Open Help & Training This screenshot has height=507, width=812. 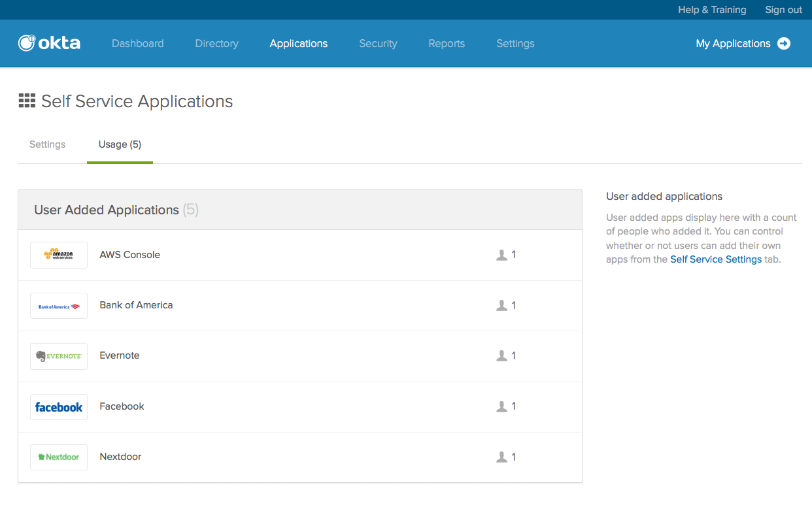(712, 10)
